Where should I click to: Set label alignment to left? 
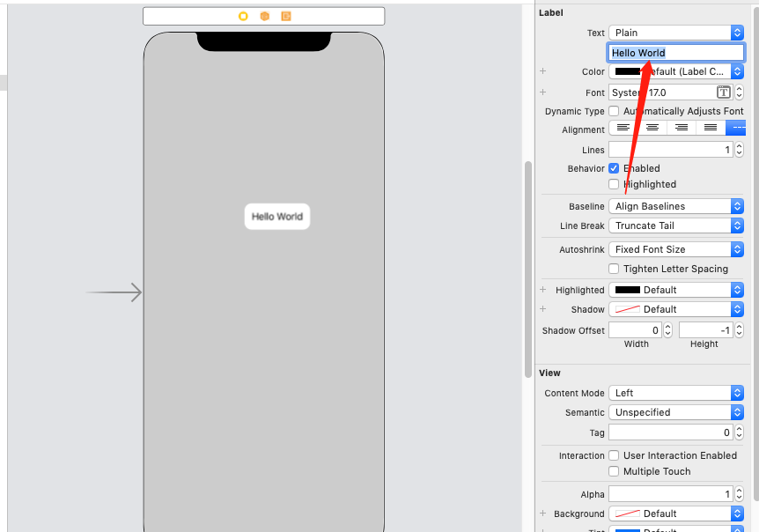623,128
